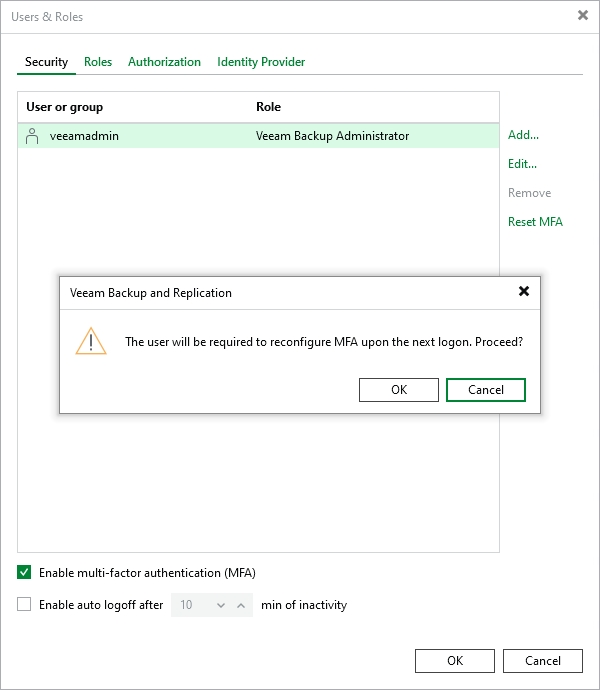Increase inactivity minutes with up arrow
Viewport: 600px width, 690px height.
tap(241, 605)
